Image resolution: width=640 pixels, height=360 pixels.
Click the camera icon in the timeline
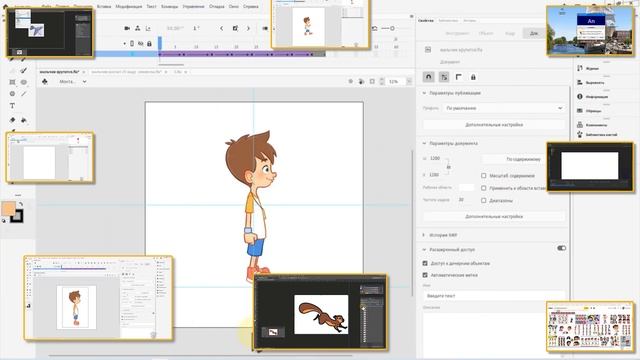[127, 28]
